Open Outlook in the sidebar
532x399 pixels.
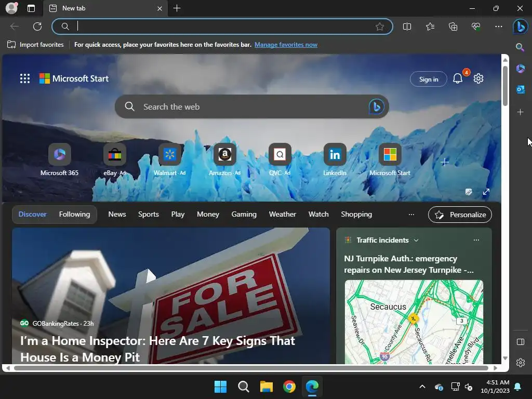tap(520, 89)
